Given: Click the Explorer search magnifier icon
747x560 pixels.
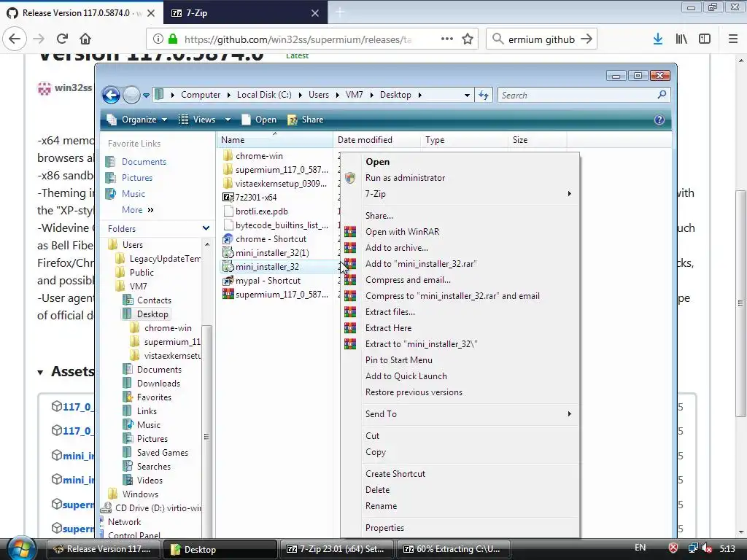Looking at the screenshot, I should 662,95.
